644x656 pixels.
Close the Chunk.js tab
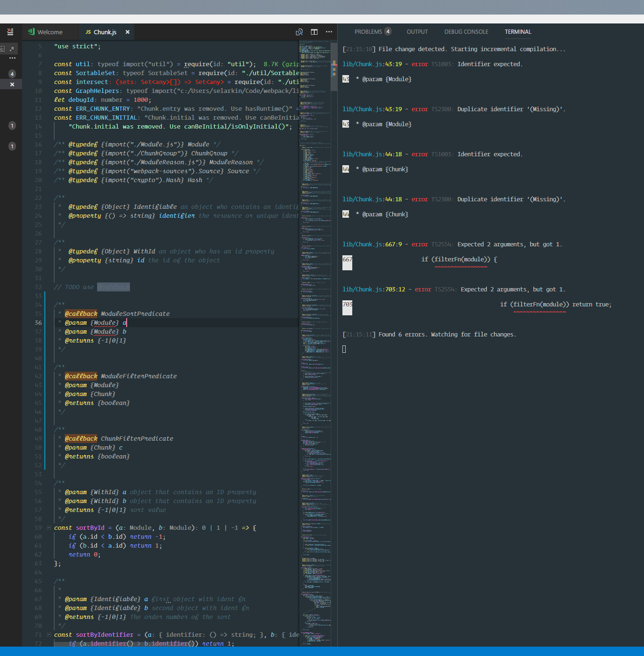pos(127,32)
